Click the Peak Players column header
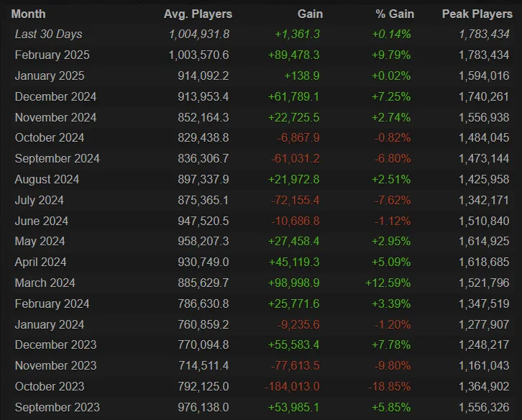 click(x=477, y=14)
